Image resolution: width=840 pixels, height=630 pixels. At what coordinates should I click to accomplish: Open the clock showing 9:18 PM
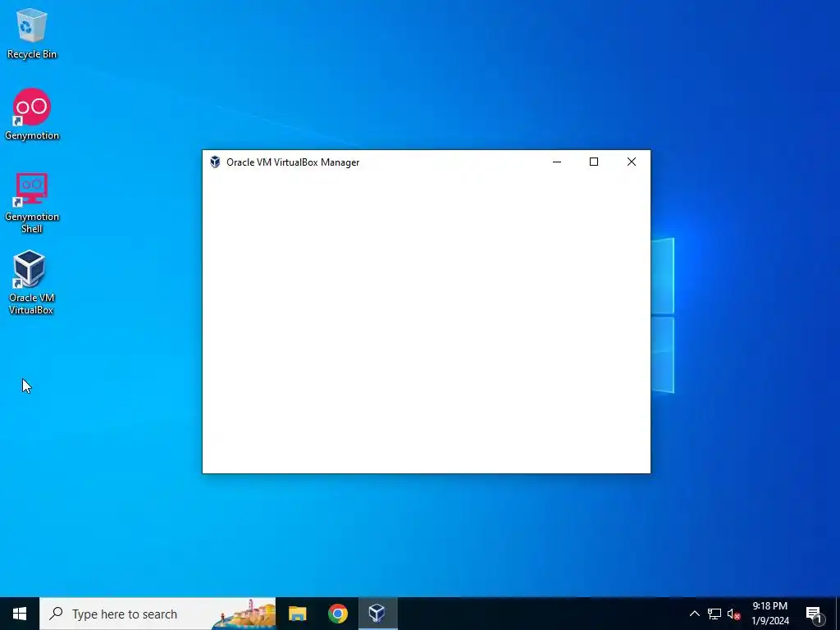click(x=769, y=614)
